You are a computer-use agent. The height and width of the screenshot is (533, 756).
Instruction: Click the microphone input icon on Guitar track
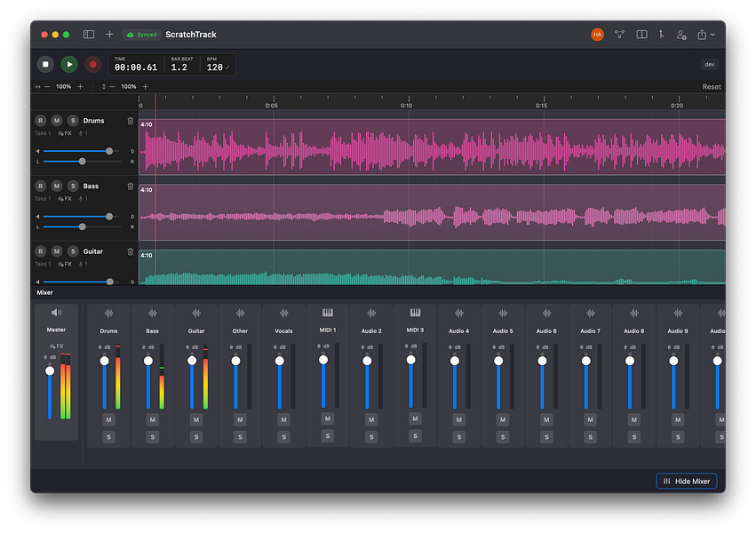tap(81, 266)
